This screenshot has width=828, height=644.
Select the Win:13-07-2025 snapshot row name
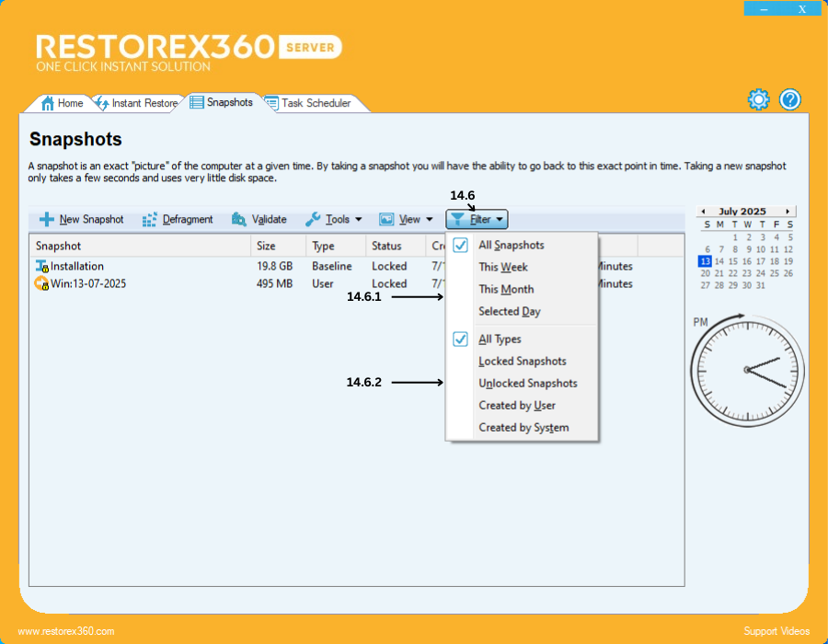(x=88, y=283)
